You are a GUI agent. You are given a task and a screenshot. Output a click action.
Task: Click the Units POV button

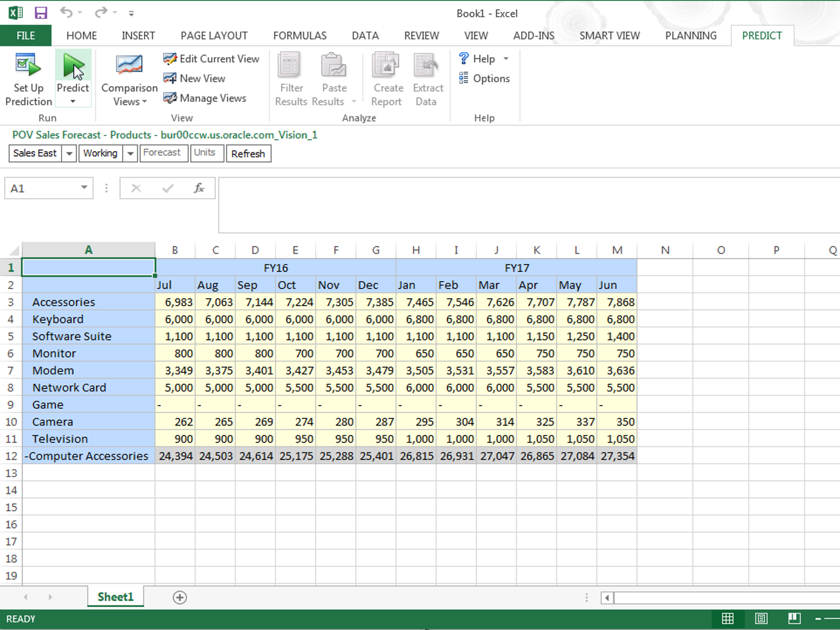pyautogui.click(x=207, y=153)
